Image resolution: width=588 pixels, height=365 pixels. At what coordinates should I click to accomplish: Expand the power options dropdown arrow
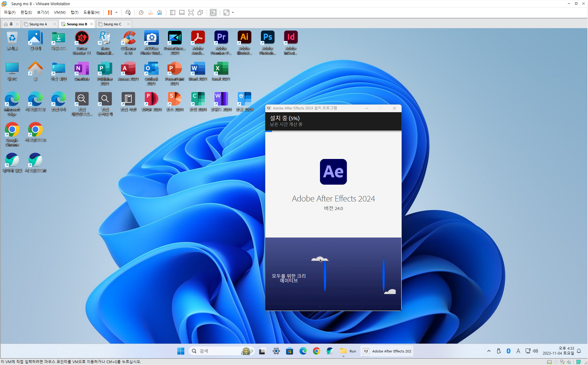coord(116,13)
